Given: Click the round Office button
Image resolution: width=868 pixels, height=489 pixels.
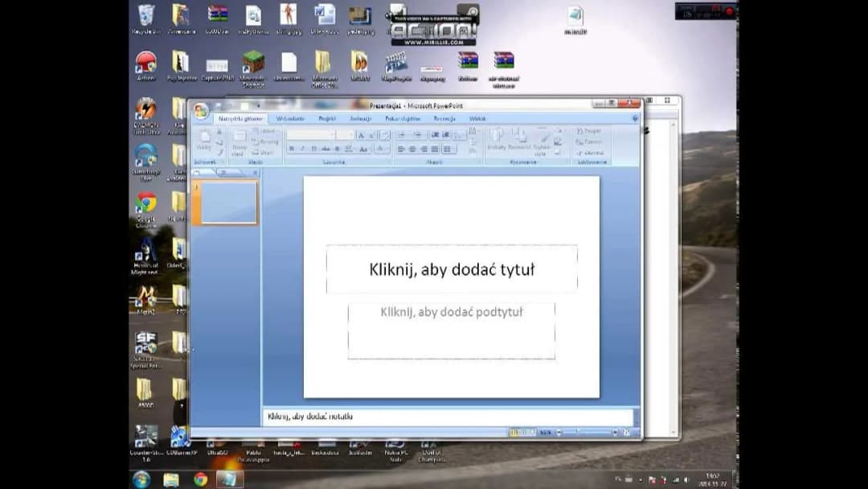Looking at the screenshot, I should [x=200, y=111].
